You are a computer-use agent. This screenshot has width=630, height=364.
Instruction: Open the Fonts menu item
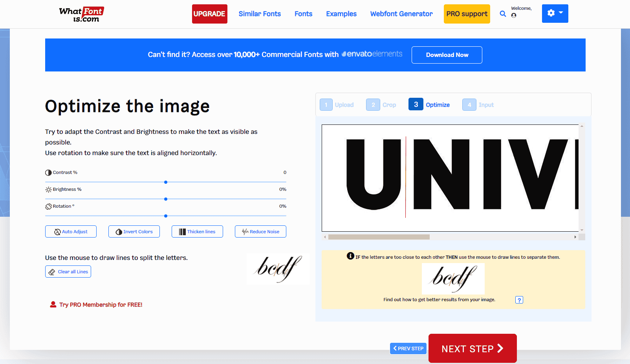coord(303,14)
